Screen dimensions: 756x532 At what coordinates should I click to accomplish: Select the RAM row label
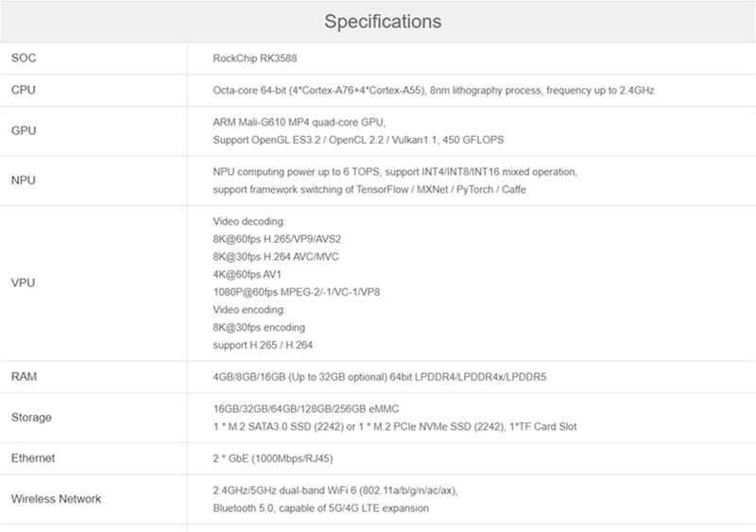(24, 377)
